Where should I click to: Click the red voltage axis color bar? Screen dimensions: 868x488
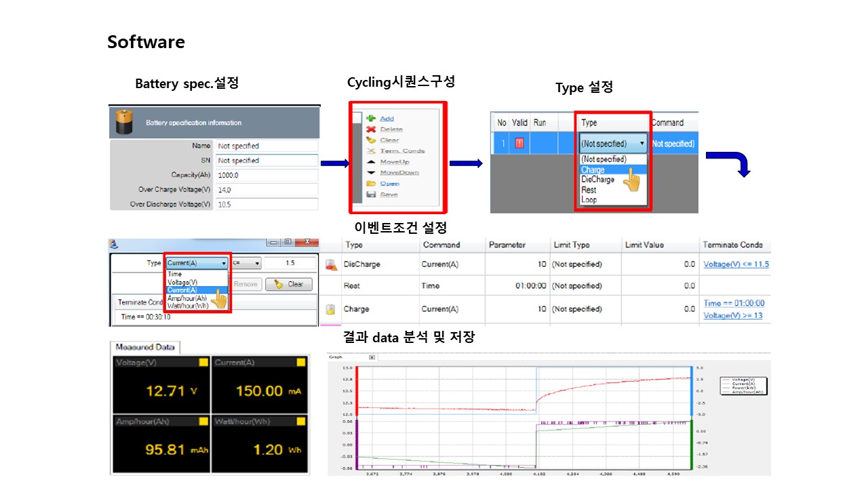point(357,390)
